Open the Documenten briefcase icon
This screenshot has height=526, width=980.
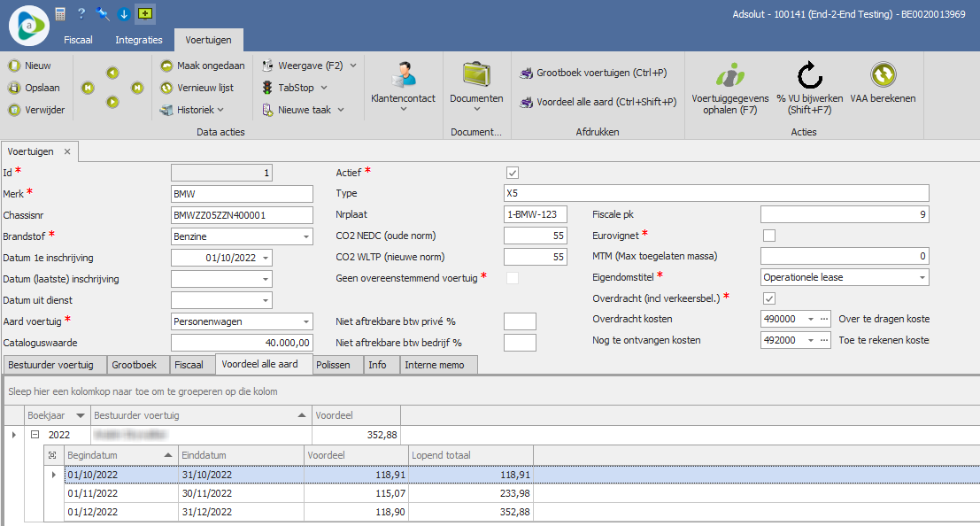point(476,74)
